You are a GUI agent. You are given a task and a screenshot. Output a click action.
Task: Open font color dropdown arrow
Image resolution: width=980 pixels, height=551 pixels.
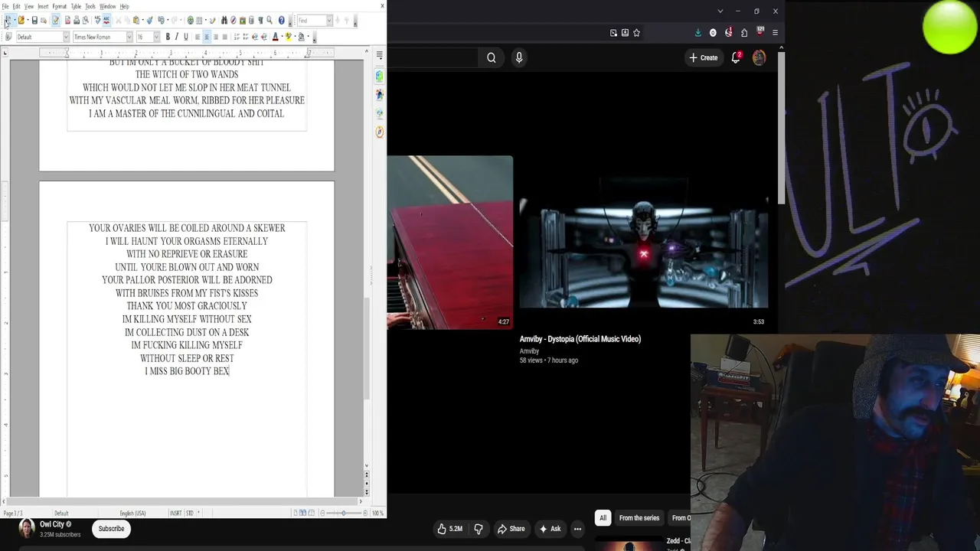tap(283, 37)
